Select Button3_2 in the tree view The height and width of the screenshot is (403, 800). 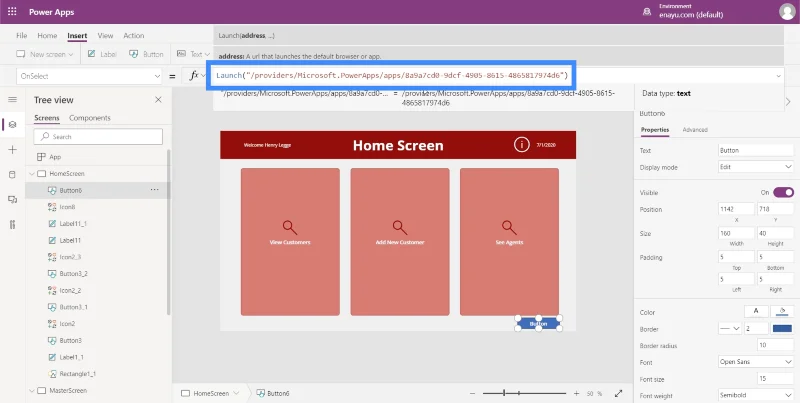pyautogui.click(x=73, y=273)
